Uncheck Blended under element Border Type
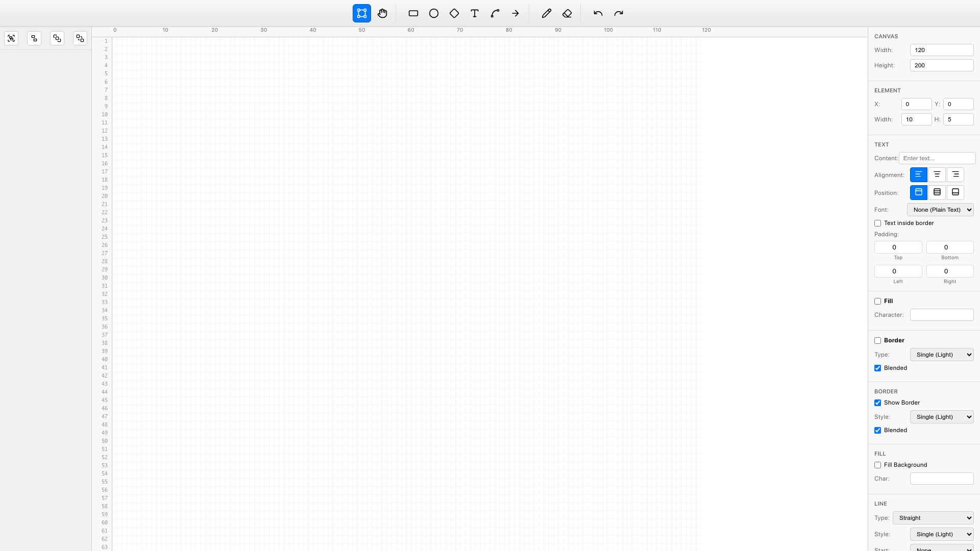The image size is (980, 551). (878, 368)
